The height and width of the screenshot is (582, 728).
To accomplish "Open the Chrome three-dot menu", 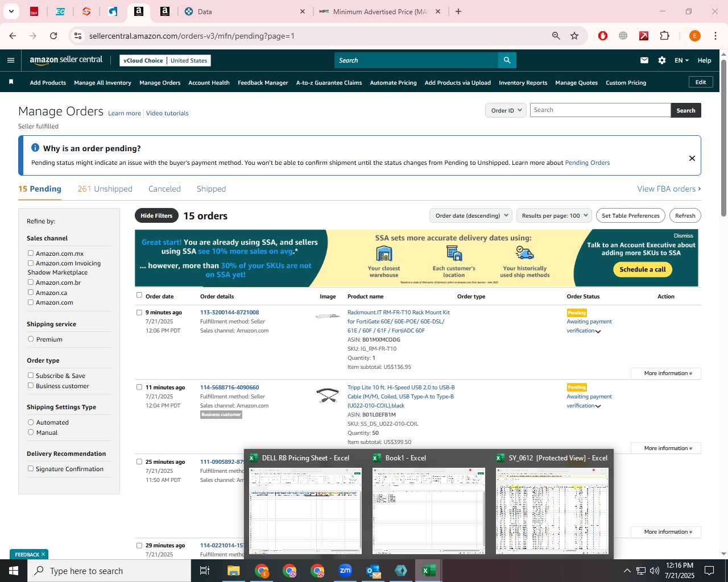I will [715, 36].
